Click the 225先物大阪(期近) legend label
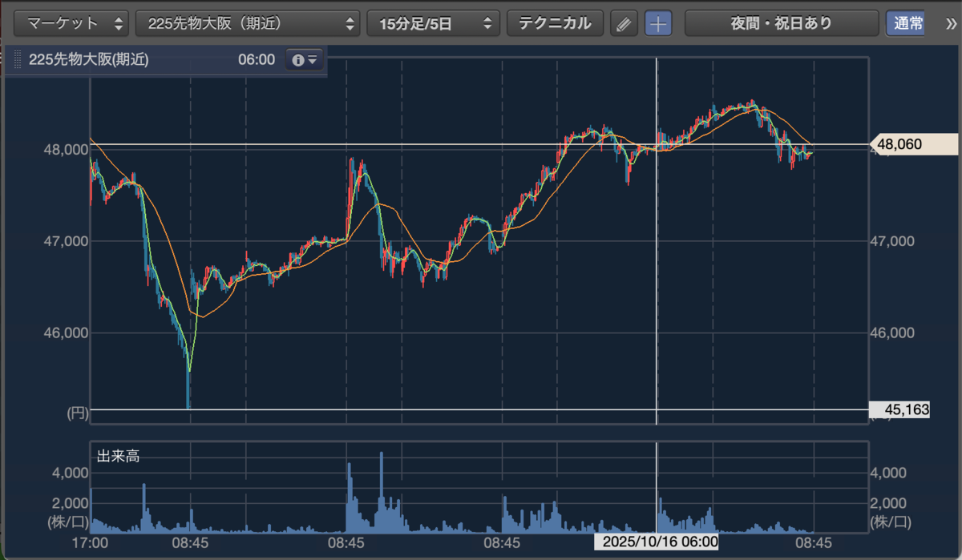The width and height of the screenshot is (962, 560). [x=89, y=60]
